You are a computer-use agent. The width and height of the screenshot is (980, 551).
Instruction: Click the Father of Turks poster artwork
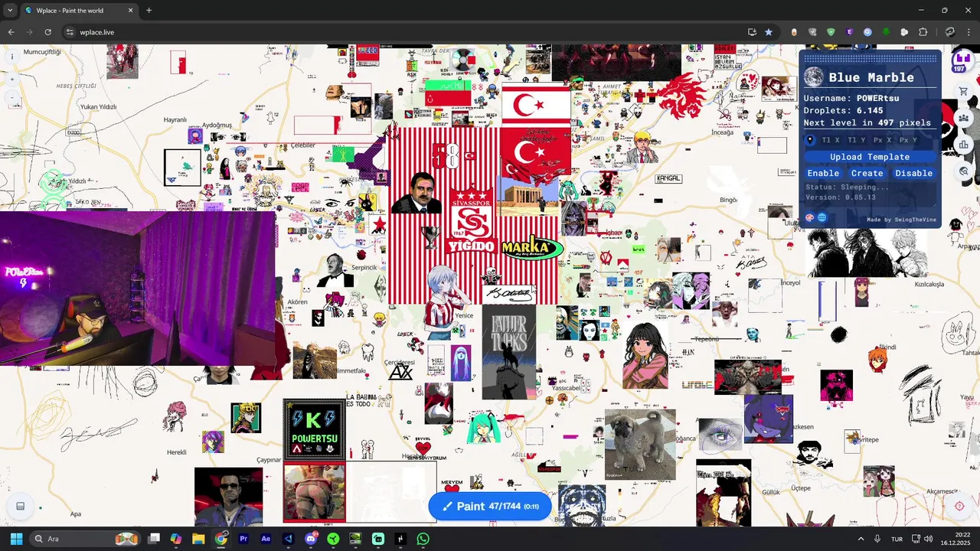click(x=509, y=352)
